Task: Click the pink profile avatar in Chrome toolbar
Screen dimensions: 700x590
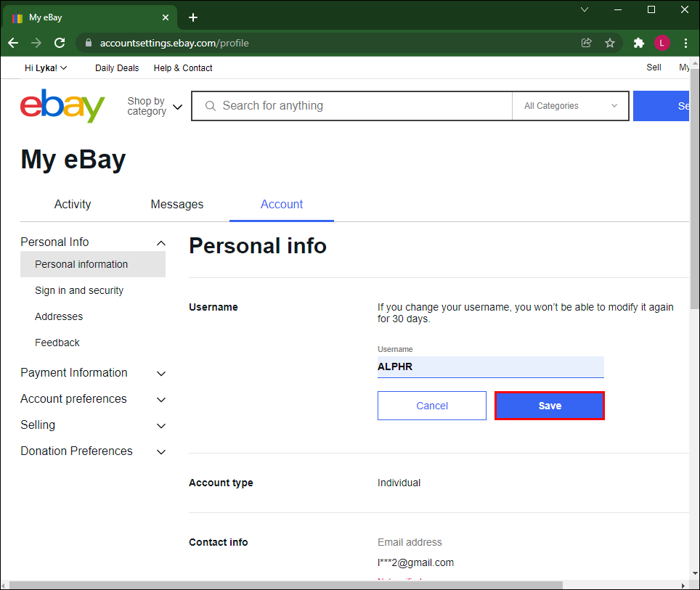Action: click(x=662, y=43)
